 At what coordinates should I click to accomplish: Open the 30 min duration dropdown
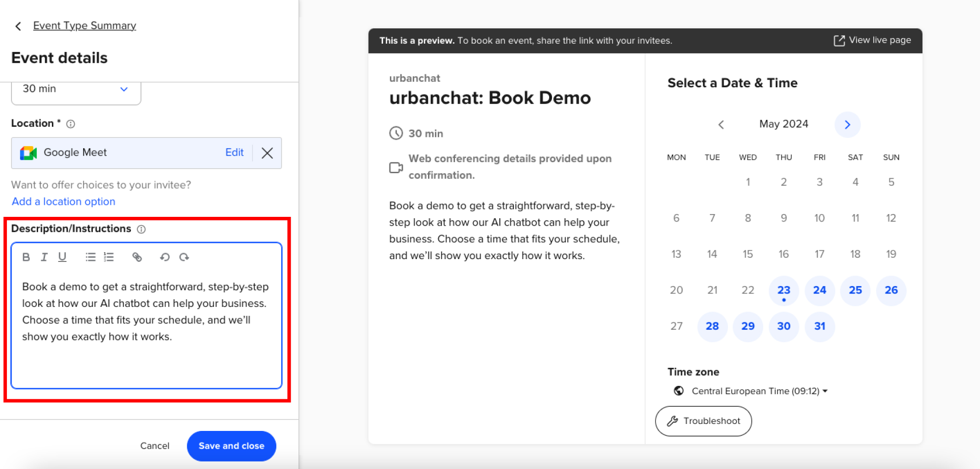point(76,89)
